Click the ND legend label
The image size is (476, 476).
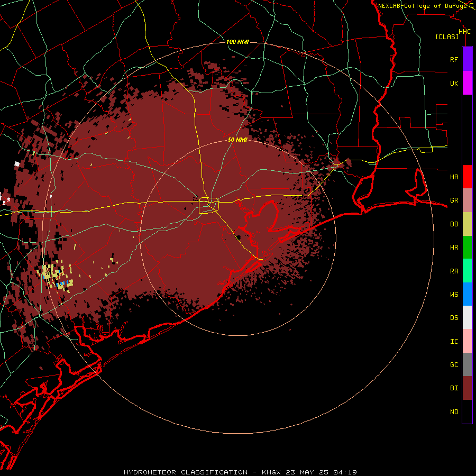click(x=454, y=412)
